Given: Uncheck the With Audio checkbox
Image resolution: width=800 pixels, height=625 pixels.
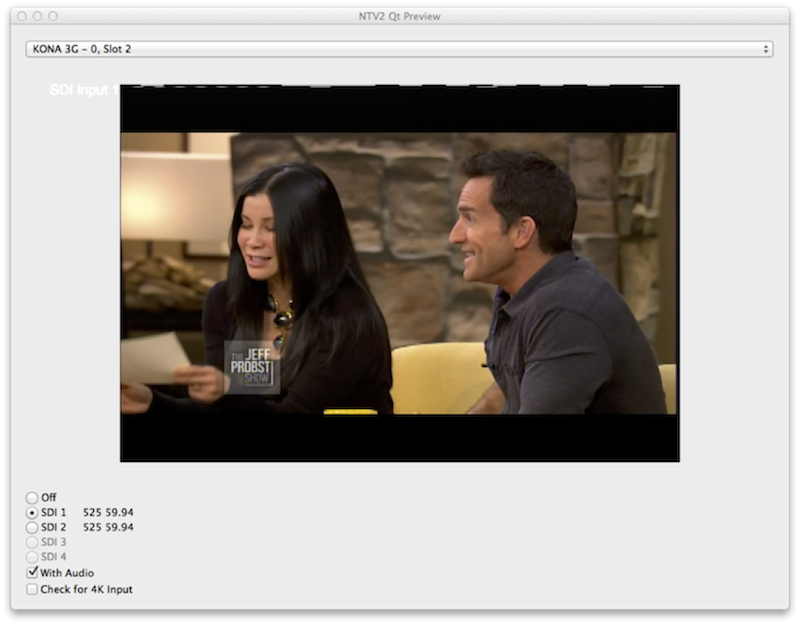Looking at the screenshot, I should (31, 573).
